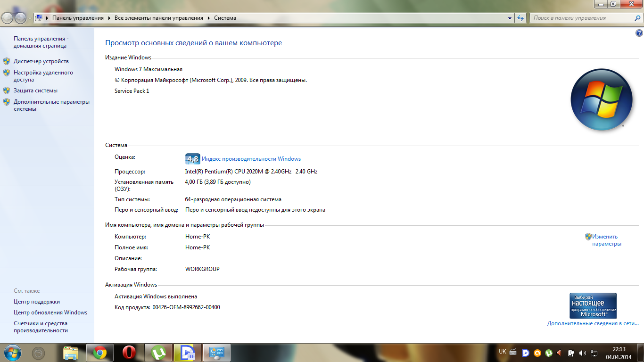Open uTorrent from the taskbar

coord(158,353)
